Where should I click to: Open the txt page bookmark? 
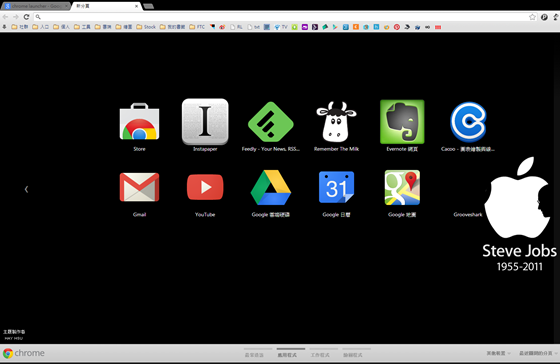(254, 27)
